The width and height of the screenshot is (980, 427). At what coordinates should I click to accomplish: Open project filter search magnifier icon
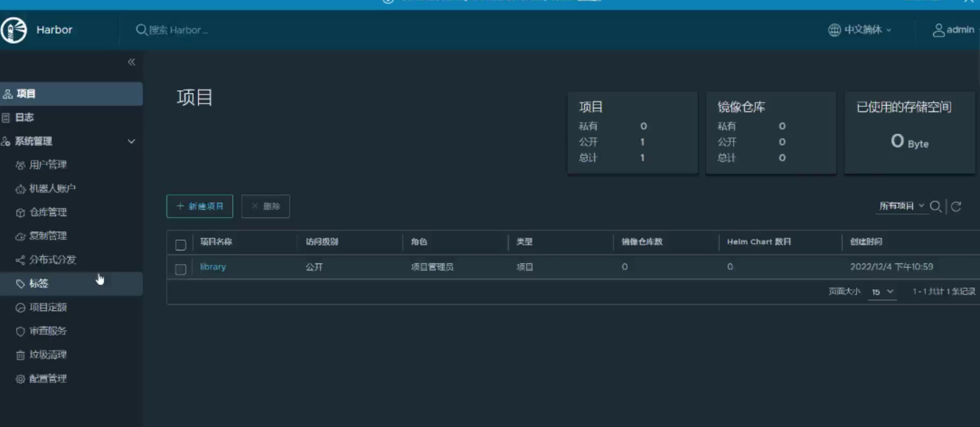(x=936, y=207)
